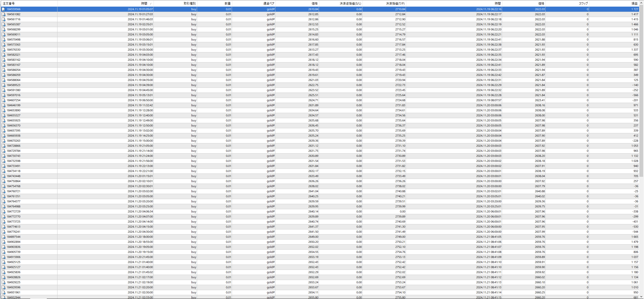Click the scrollbar down arrow
The width and height of the screenshot is (644, 299).
pyautogui.click(x=641, y=296)
